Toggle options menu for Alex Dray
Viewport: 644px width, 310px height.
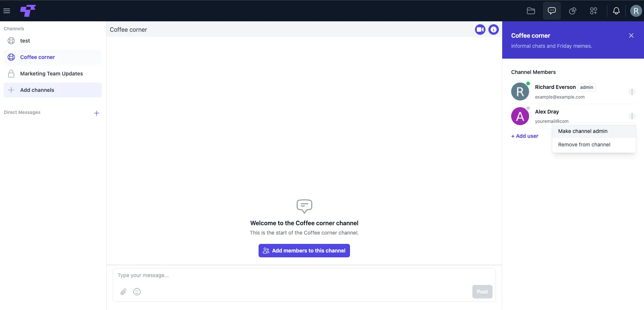click(632, 116)
